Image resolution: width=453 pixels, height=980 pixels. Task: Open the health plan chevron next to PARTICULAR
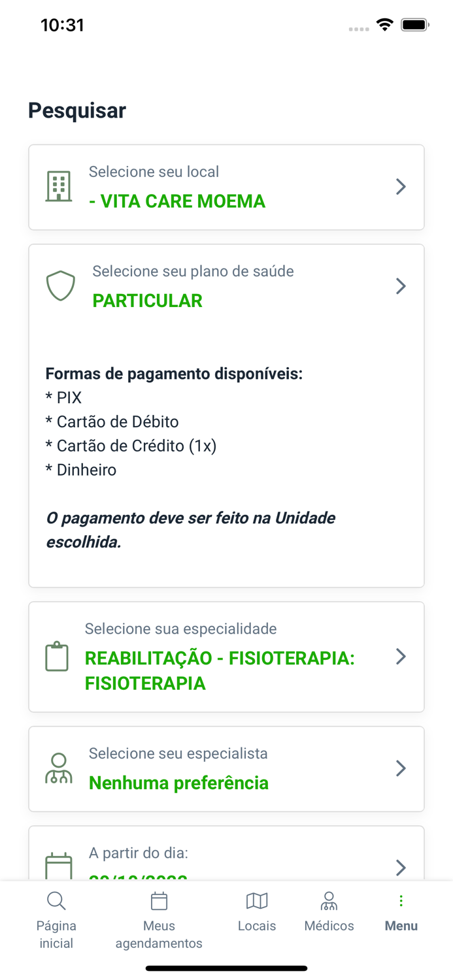click(x=401, y=286)
